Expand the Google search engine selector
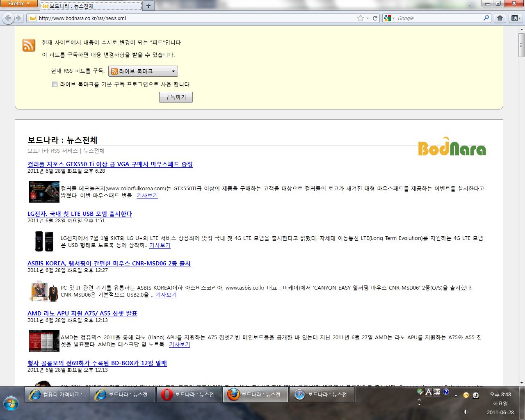 pyautogui.click(x=389, y=18)
